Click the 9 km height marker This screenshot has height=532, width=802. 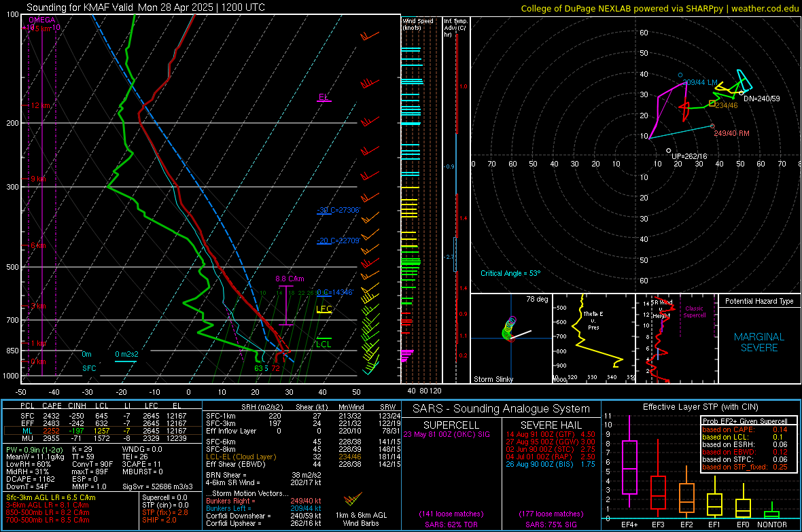(x=38, y=179)
